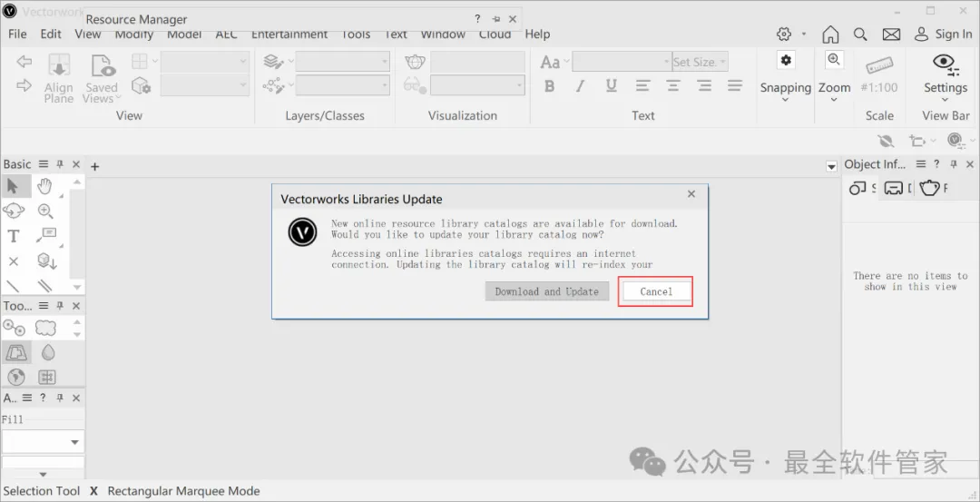Click Download and Update button
Screen dimensions: 980x502
(x=547, y=291)
